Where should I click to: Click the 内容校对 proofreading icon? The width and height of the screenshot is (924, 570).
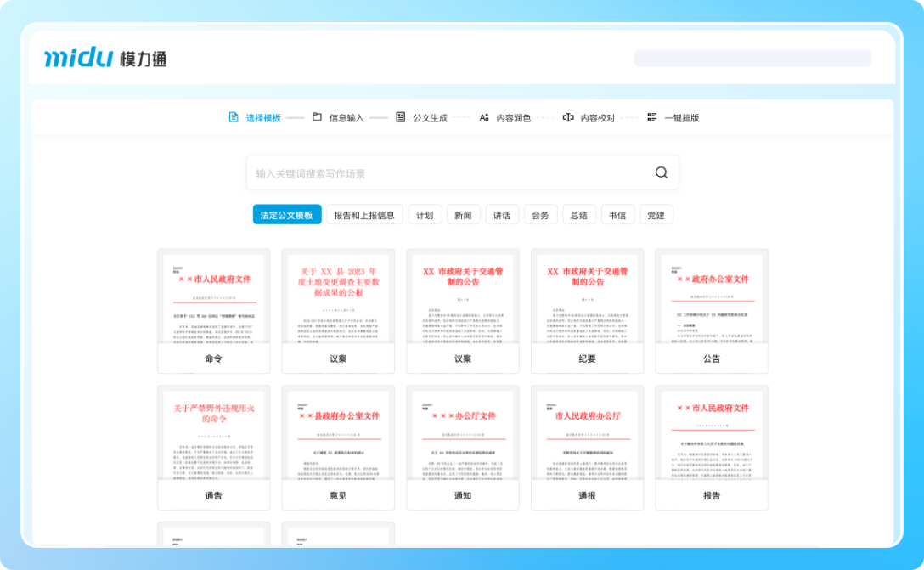pos(571,117)
